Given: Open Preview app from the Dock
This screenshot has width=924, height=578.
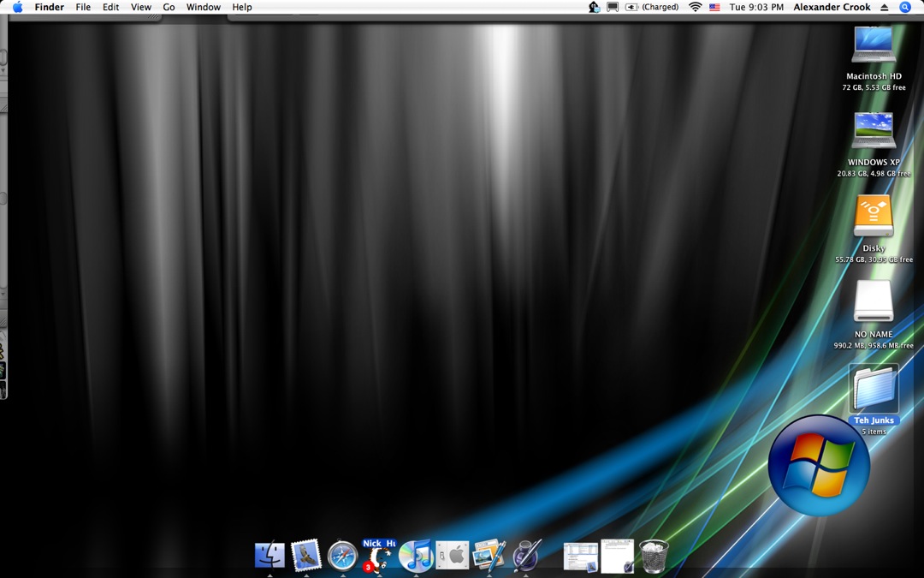Looking at the screenshot, I should [x=489, y=556].
